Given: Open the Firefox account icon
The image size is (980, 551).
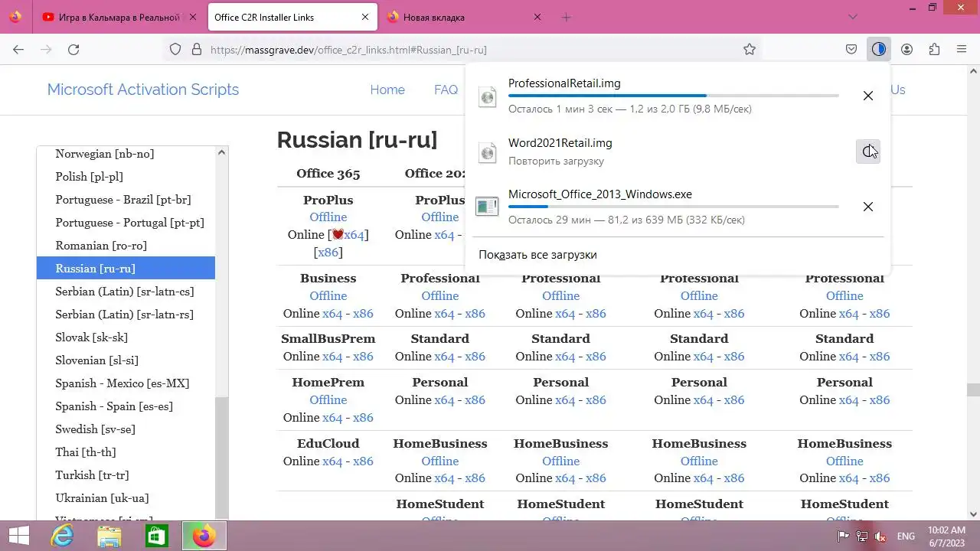Looking at the screenshot, I should click(906, 49).
